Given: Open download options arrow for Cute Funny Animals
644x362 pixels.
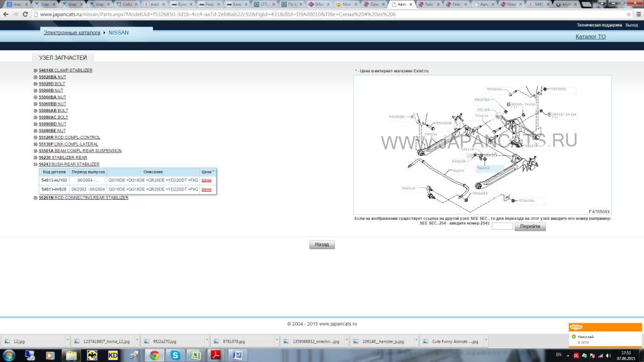Looking at the screenshot, I should 486,341.
